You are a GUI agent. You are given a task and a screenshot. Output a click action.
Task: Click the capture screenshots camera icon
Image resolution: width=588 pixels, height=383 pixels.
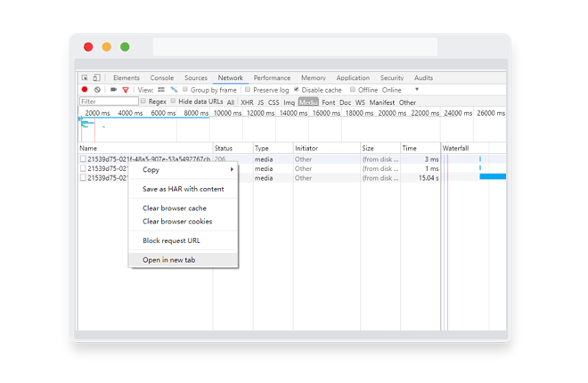(113, 90)
